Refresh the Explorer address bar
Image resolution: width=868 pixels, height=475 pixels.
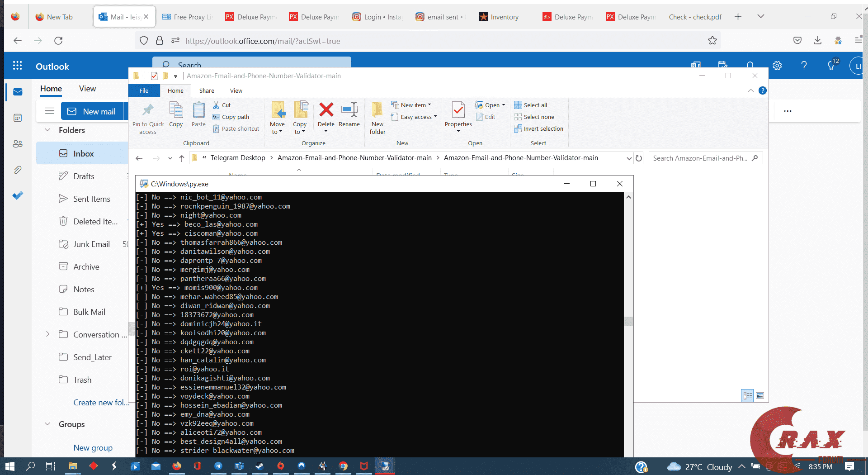coord(639,158)
